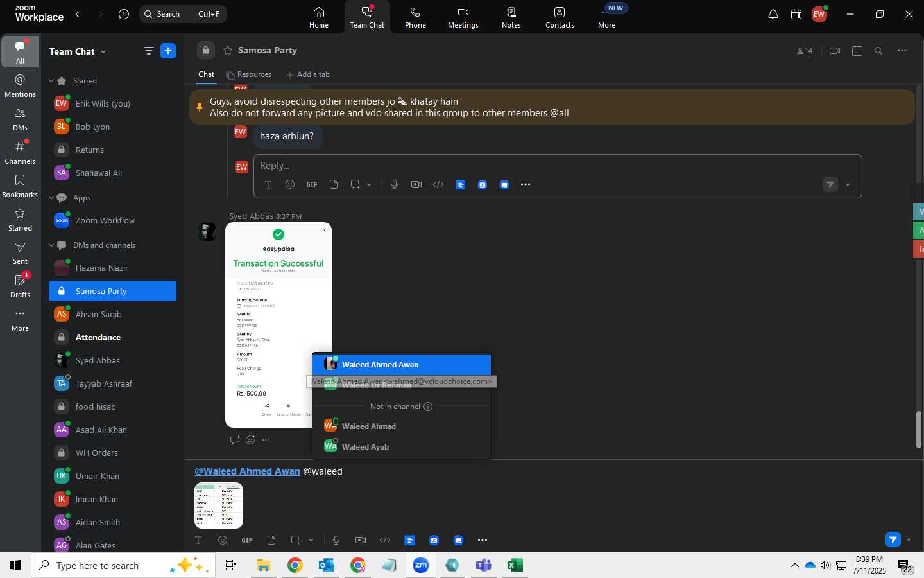
Task: Collapse the DMs and channels section
Action: tap(51, 245)
